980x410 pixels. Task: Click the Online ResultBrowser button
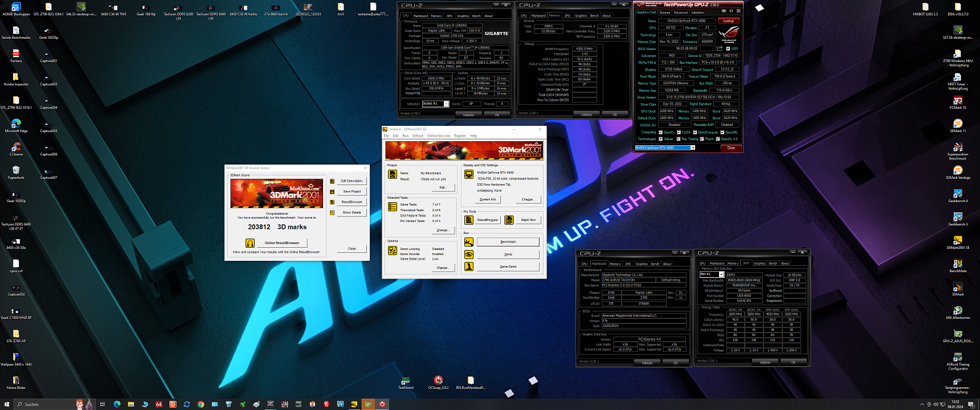(282, 243)
